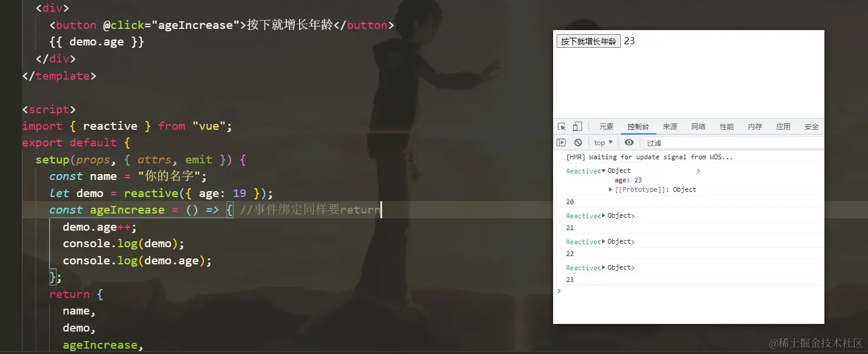Open the top frame context dropdown
This screenshot has height=354, width=868.
click(x=603, y=142)
